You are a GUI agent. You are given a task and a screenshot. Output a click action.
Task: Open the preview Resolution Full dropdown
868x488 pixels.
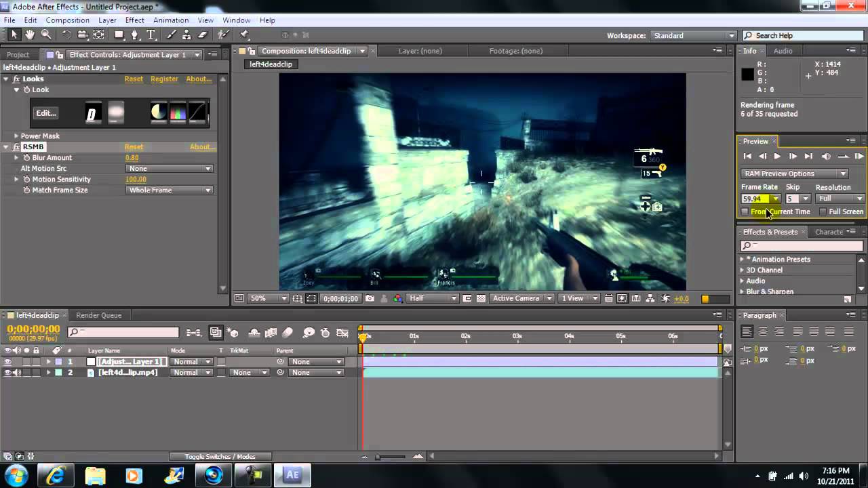point(840,199)
